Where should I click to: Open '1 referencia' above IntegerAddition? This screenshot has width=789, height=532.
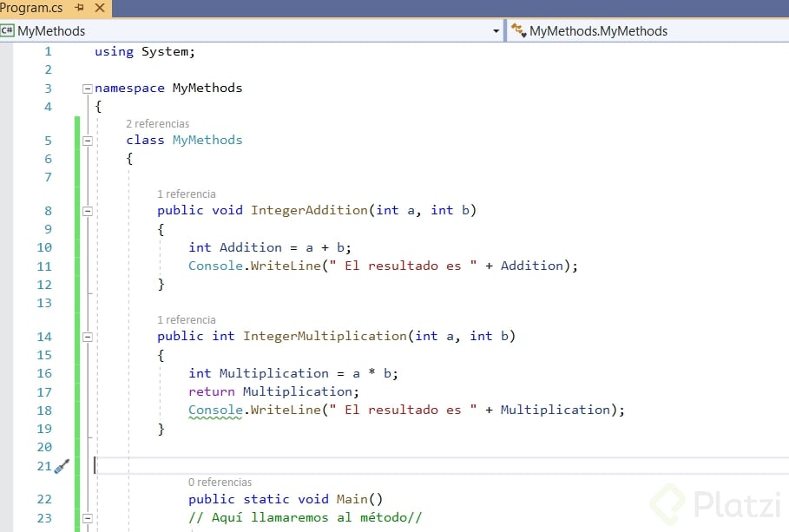(186, 194)
